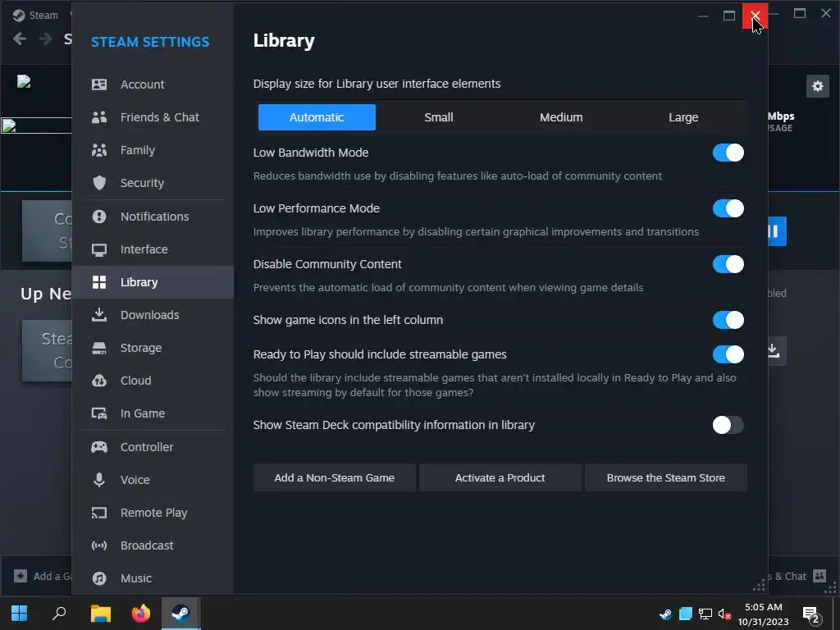Open Steam tray icon in system tray

tap(665, 614)
